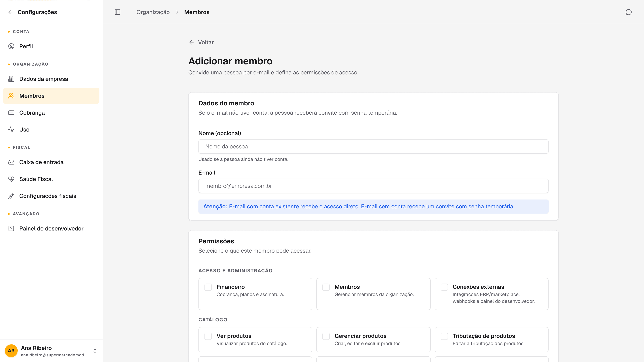Click the AVANÇADO sidebar section label

[x=26, y=214]
